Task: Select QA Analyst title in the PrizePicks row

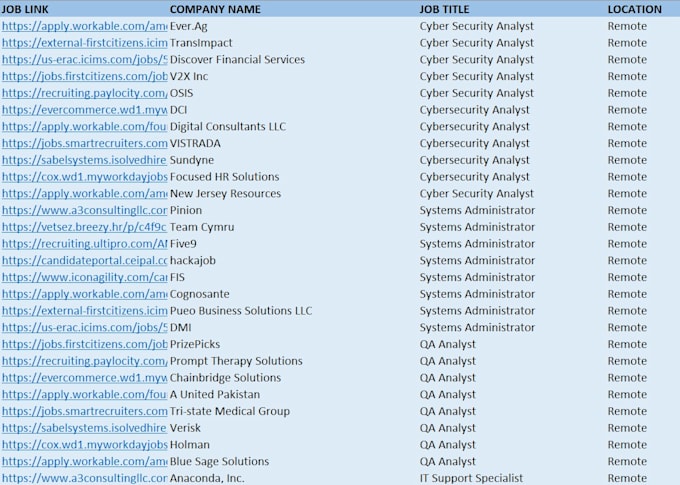Action: pyautogui.click(x=448, y=345)
